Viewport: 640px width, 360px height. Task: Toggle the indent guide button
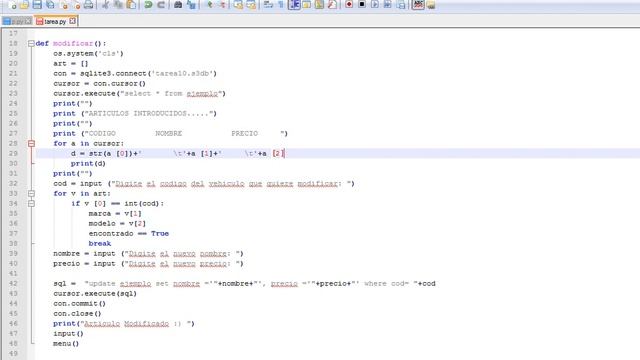294,5
